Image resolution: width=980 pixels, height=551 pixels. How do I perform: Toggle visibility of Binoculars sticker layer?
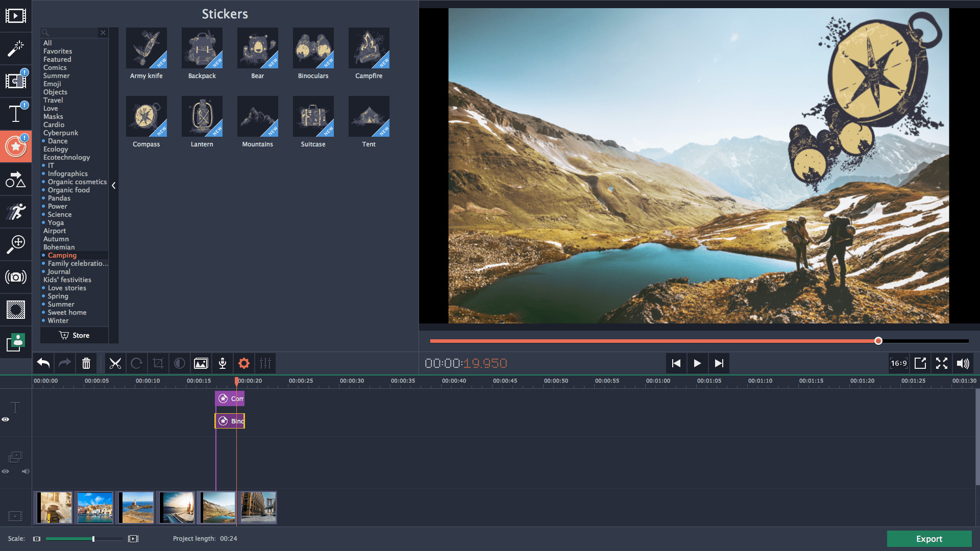point(6,419)
